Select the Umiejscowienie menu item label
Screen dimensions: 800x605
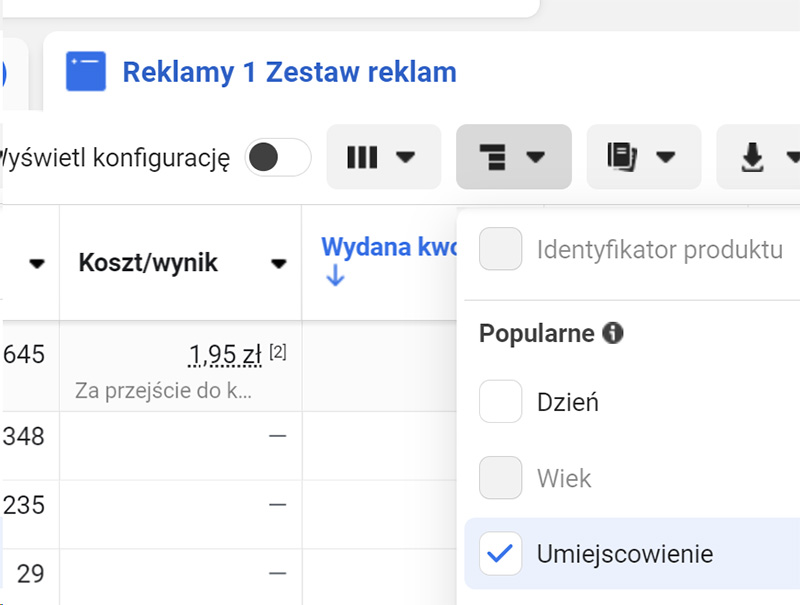(x=624, y=553)
